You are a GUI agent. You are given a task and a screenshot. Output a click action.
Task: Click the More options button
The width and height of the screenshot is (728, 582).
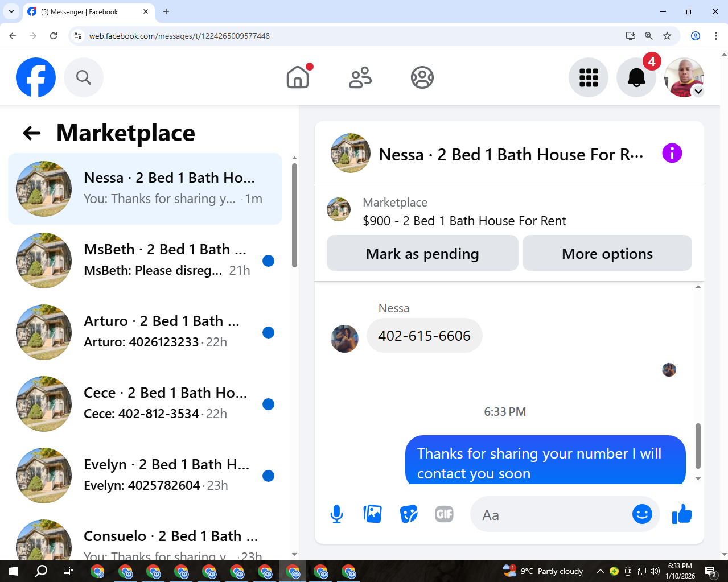click(x=607, y=253)
